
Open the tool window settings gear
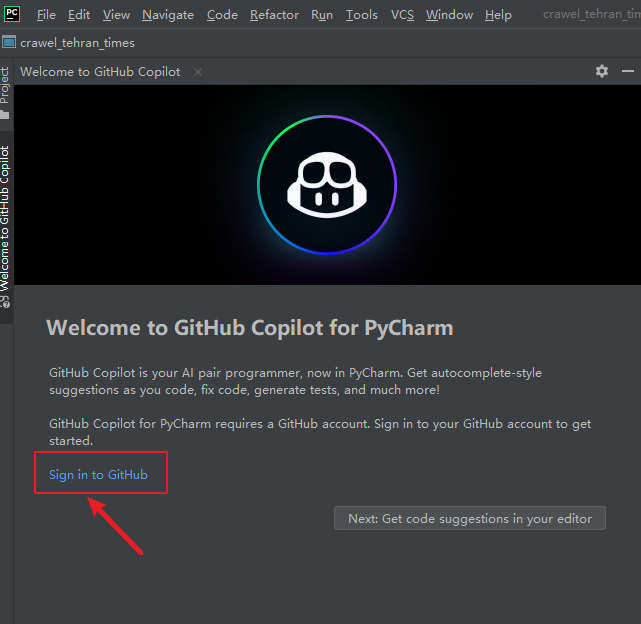(602, 71)
